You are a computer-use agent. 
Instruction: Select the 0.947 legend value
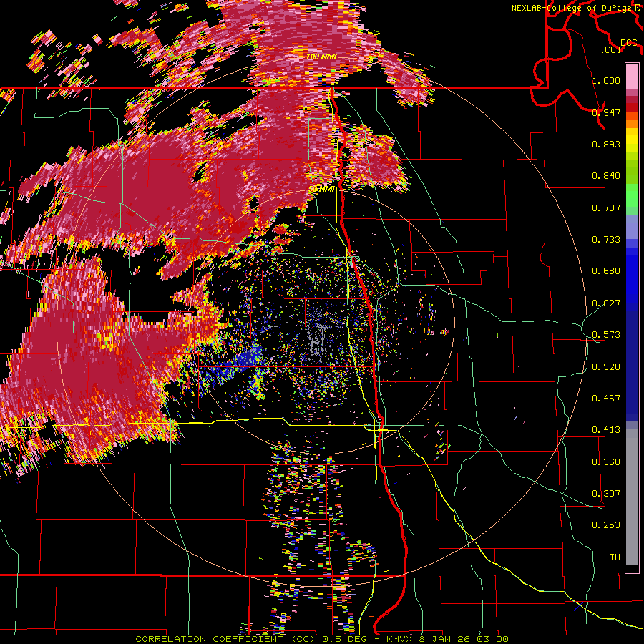coord(606,112)
